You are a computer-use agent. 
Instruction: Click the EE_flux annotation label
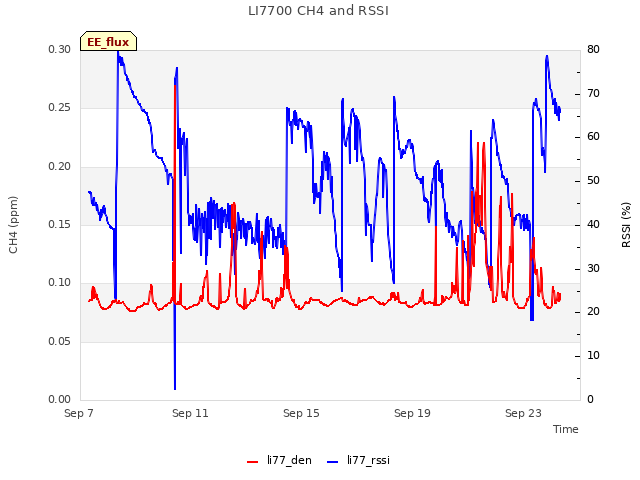click(108, 42)
